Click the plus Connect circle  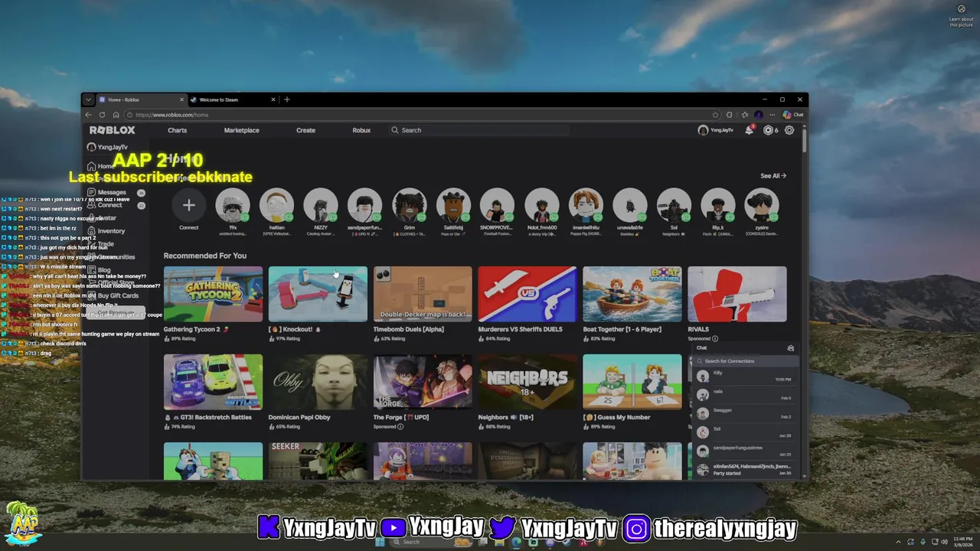pos(188,205)
